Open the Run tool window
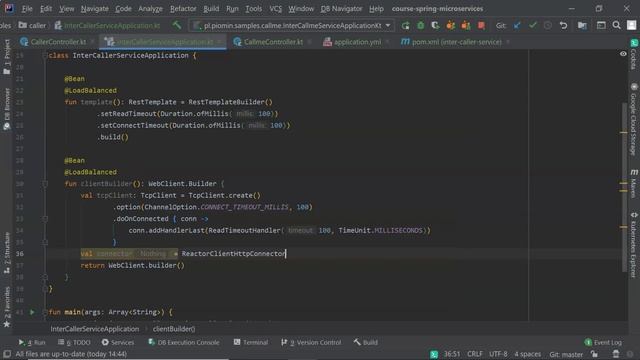This screenshot has height=360, width=640. point(32,342)
